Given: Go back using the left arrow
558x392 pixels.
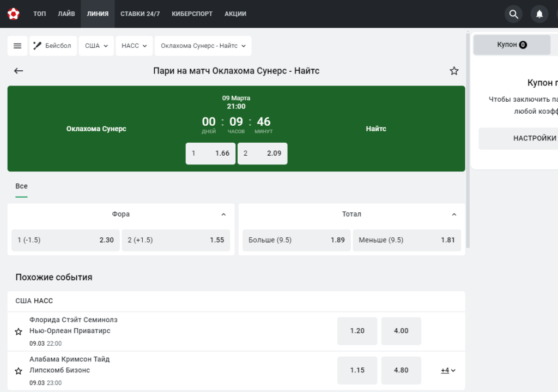Looking at the screenshot, I should tap(19, 71).
